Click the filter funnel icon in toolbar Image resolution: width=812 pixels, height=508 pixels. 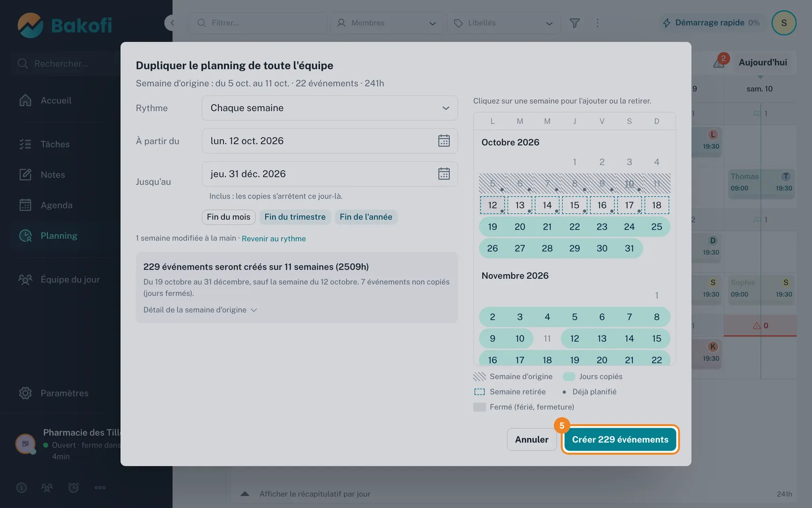[574, 23]
